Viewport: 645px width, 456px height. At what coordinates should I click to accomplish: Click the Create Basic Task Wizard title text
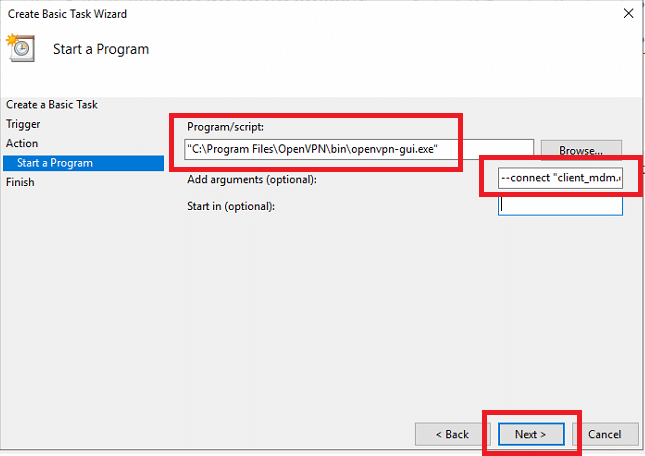coord(67,14)
